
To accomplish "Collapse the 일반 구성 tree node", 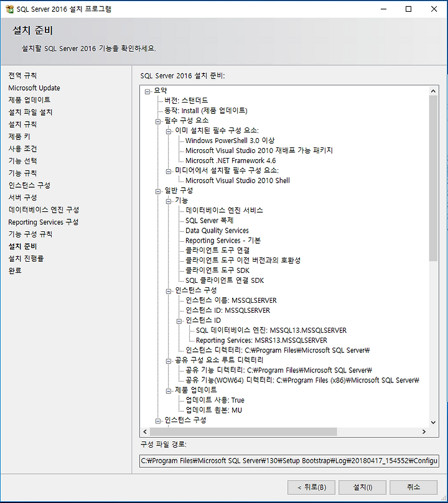I will click(158, 192).
